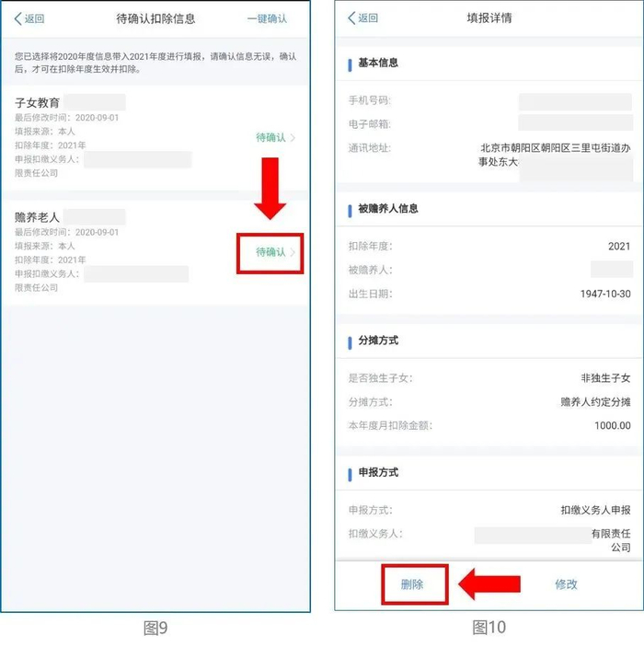Select the 子女教育 entry title
The height and width of the screenshot is (647, 644).
37,102
